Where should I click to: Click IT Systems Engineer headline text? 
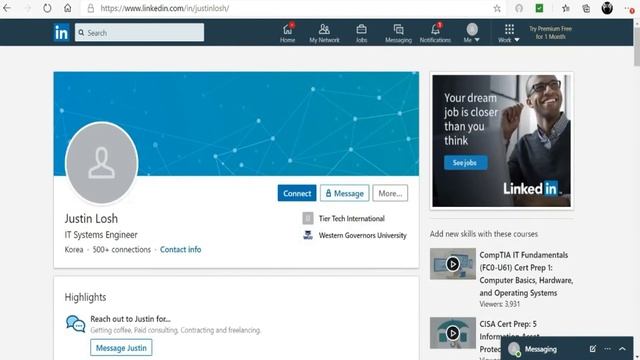[101, 235]
